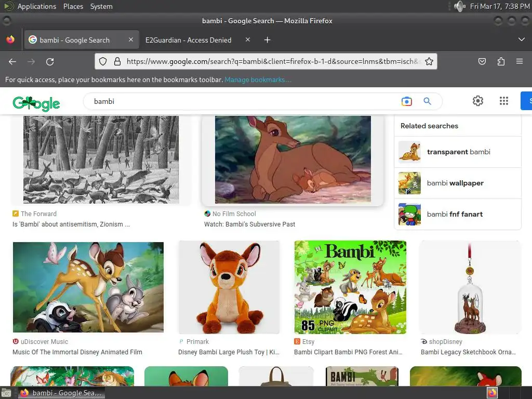Screen dimensions: 532x399
Task: Click the clock showing Fri Mar 17, 7:38 PM
Action: click(x=500, y=6)
